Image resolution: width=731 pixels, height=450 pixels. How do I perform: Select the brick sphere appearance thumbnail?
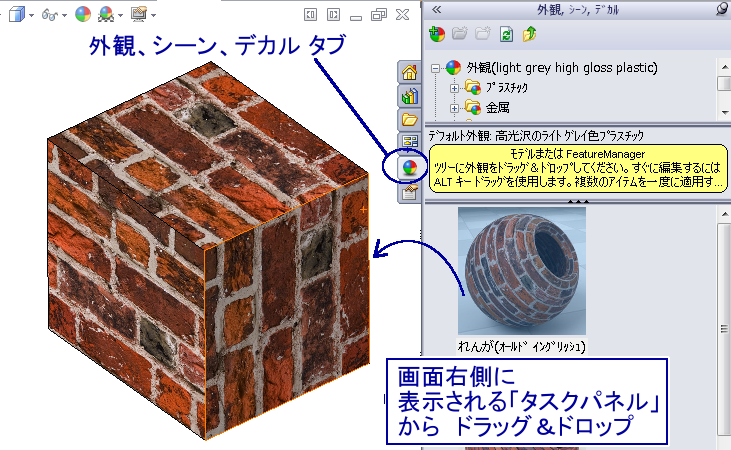pyautogui.click(x=522, y=270)
